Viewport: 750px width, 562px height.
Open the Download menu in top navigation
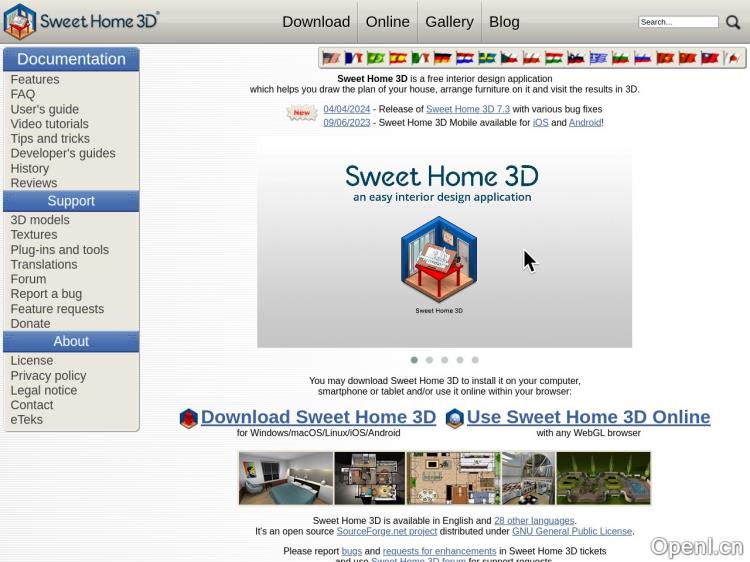316,22
